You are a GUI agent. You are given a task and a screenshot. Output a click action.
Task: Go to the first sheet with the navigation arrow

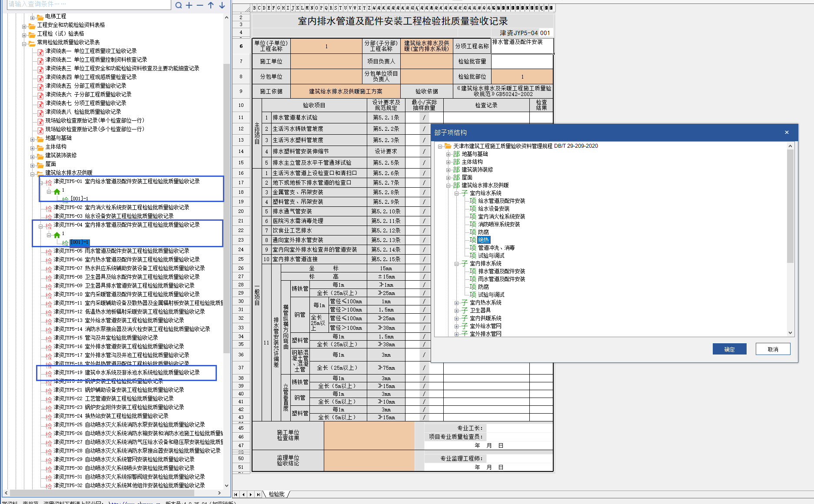click(236, 494)
